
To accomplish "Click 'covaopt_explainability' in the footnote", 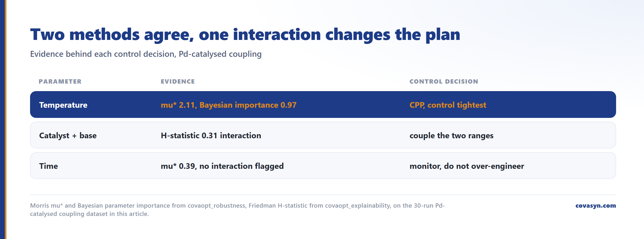I will (x=358, y=206).
